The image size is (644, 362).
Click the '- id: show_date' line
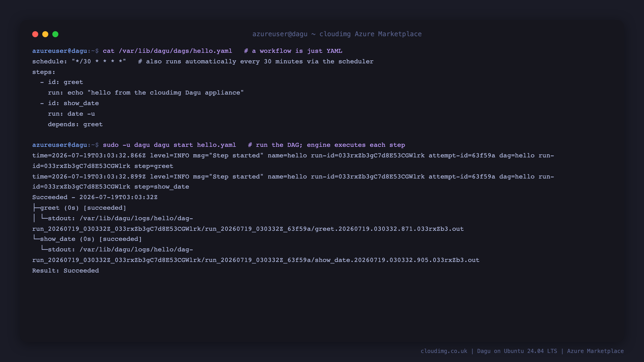[x=69, y=103]
